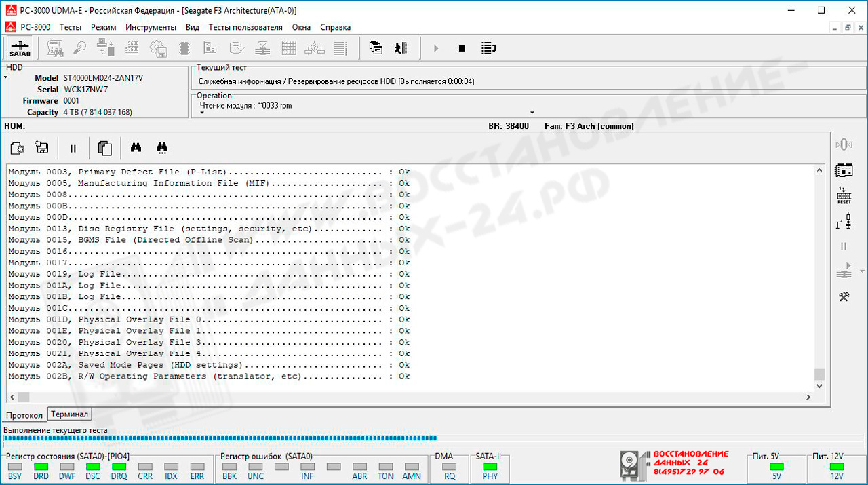Click the gear with floppy disk icon
This screenshot has height=485, width=868.
(x=158, y=48)
